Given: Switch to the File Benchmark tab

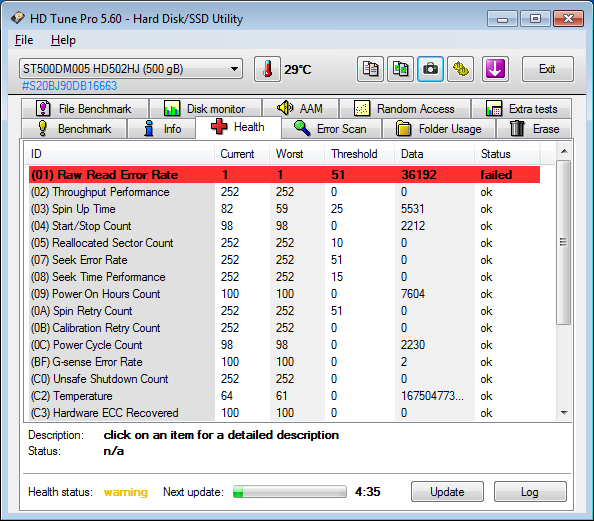Looking at the screenshot, I should tap(85, 109).
